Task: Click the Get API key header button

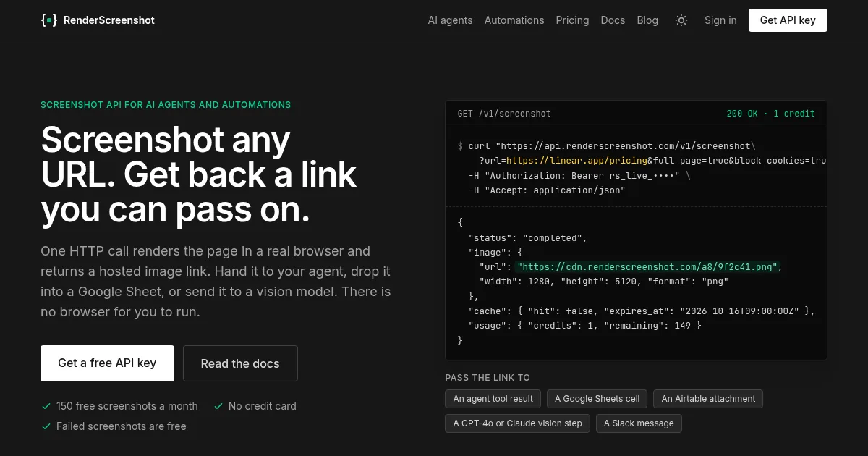Action: [788, 20]
